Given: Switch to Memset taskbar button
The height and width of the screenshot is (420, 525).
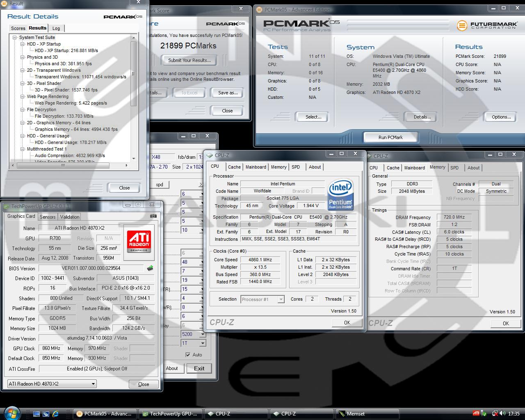Looking at the screenshot, I should [367, 414].
